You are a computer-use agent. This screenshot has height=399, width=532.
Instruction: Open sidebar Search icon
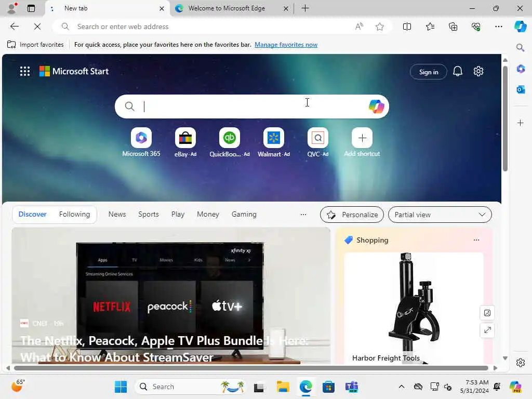pos(520,47)
